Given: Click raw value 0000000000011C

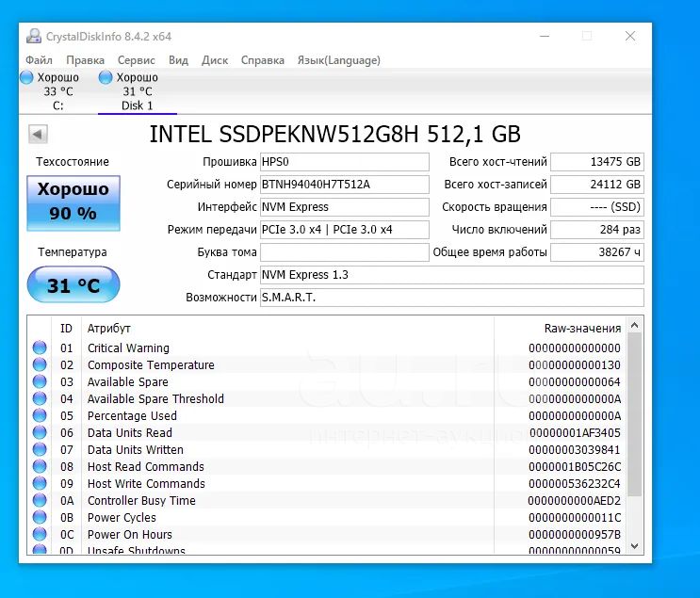Looking at the screenshot, I should (x=575, y=517).
